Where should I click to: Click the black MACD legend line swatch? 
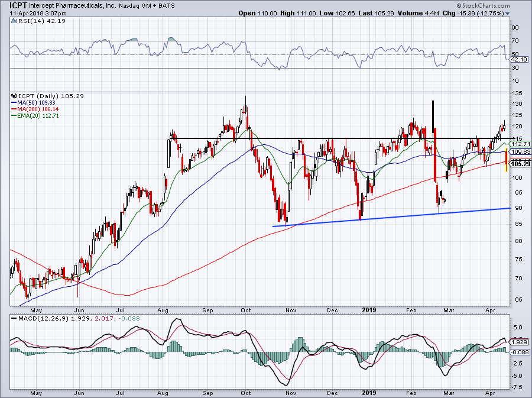(x=14, y=319)
